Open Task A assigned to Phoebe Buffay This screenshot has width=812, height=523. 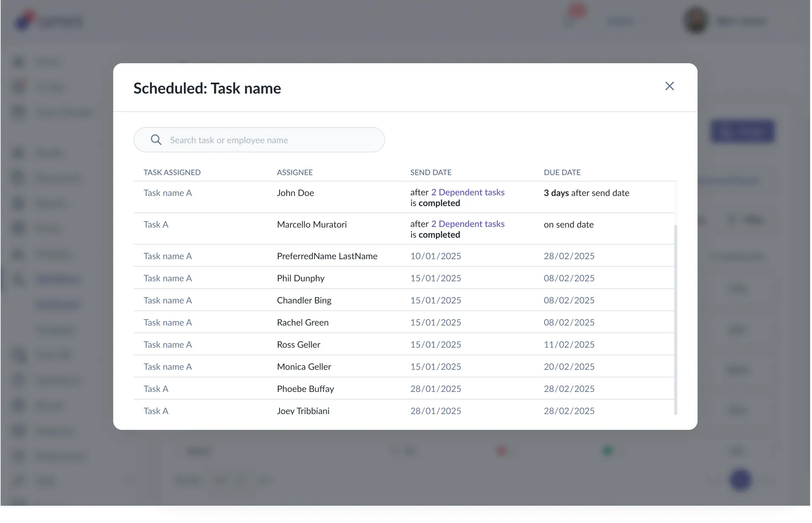[x=156, y=389]
